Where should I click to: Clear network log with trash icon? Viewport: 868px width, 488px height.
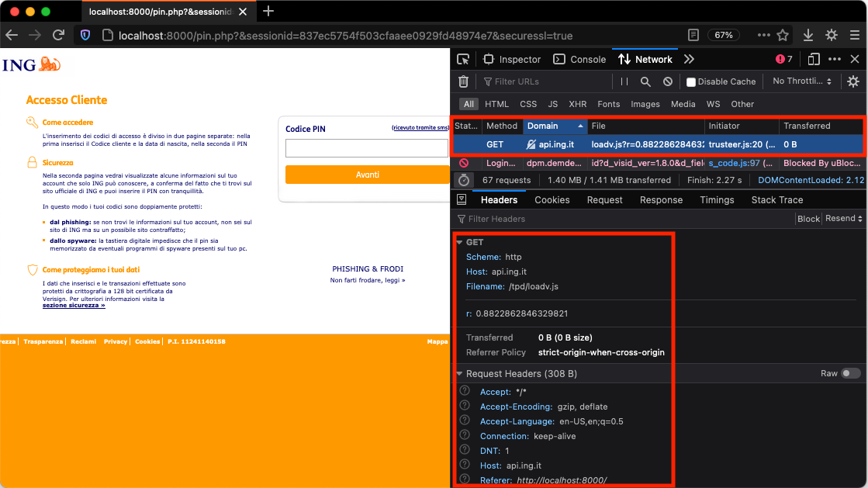pyautogui.click(x=463, y=81)
